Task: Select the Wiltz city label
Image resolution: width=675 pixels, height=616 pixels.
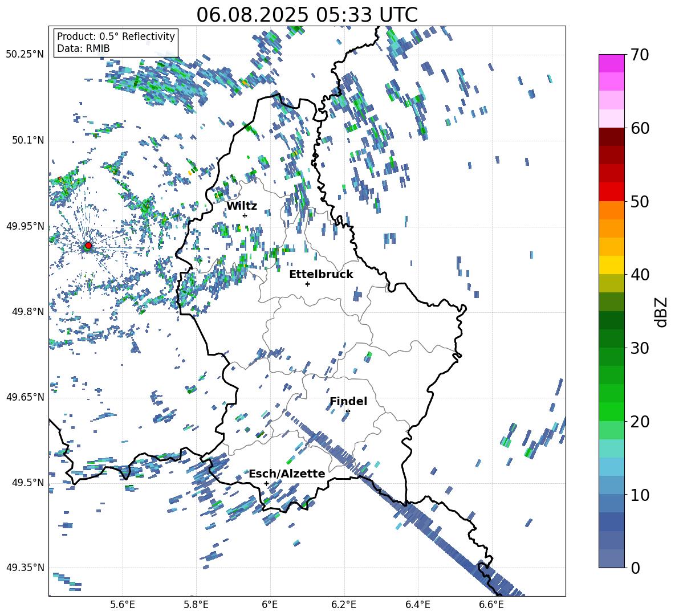Action: [242, 206]
